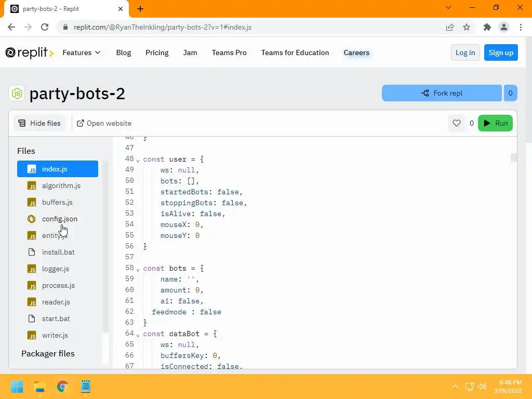
Task: Hide the files panel
Action: [39, 123]
